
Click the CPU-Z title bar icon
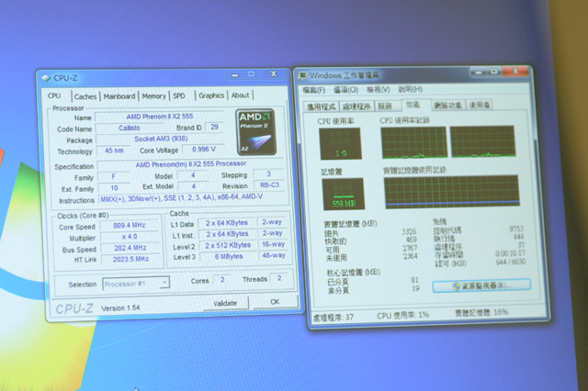pos(46,78)
